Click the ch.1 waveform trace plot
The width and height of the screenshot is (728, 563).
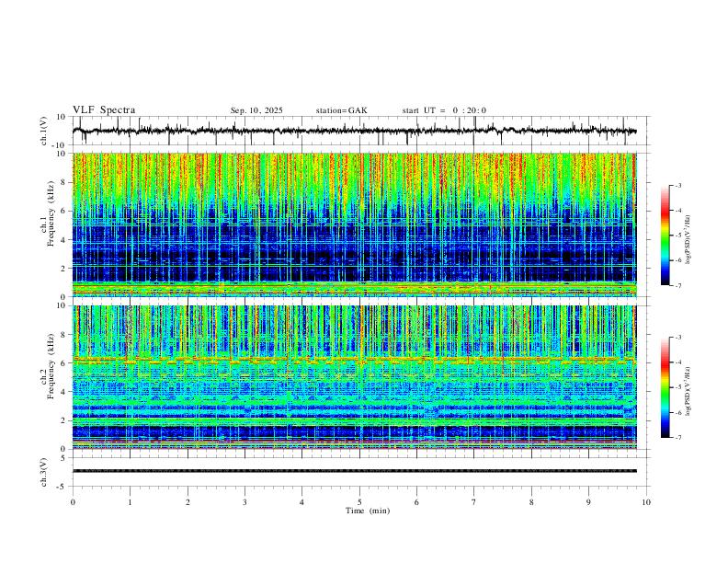tap(355, 131)
